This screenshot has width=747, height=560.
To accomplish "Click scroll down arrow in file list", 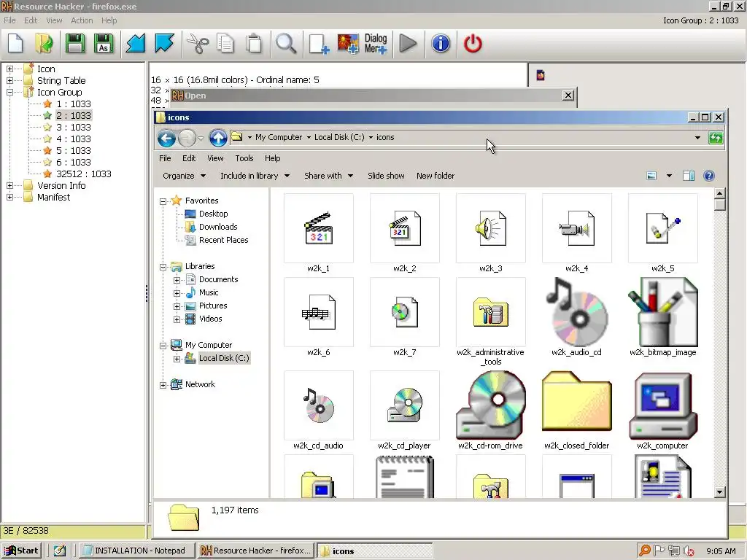I will pyautogui.click(x=719, y=492).
